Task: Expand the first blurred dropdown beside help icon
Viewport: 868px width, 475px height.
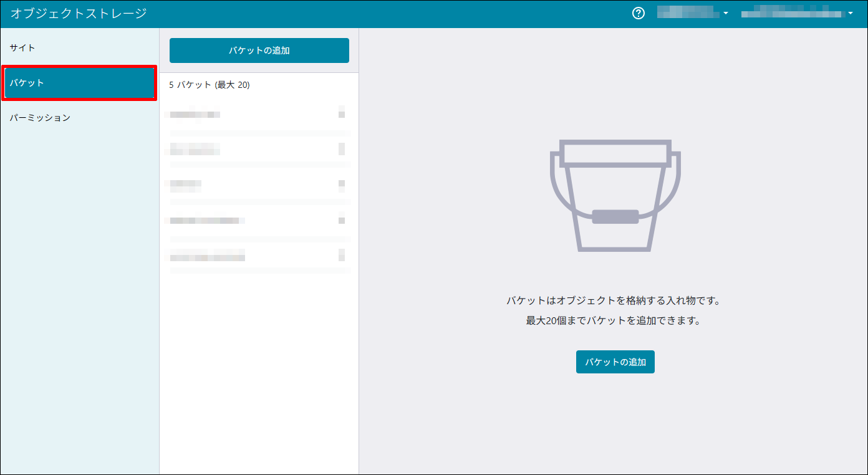Action: [693, 13]
